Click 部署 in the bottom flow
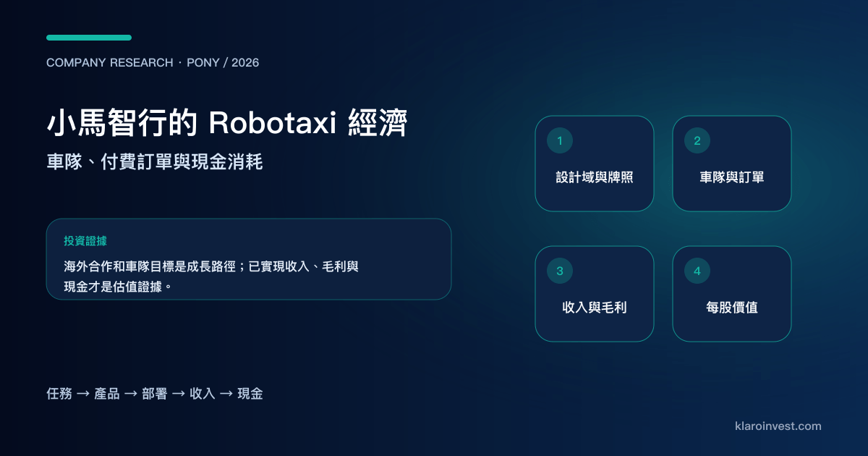The width and height of the screenshot is (868, 456). pos(155,394)
